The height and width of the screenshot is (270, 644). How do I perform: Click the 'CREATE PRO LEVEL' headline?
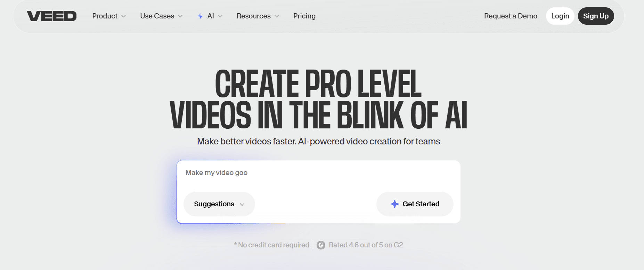point(318,84)
